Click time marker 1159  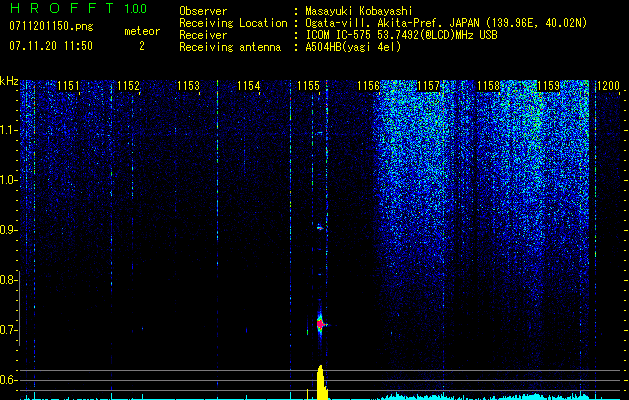point(548,85)
